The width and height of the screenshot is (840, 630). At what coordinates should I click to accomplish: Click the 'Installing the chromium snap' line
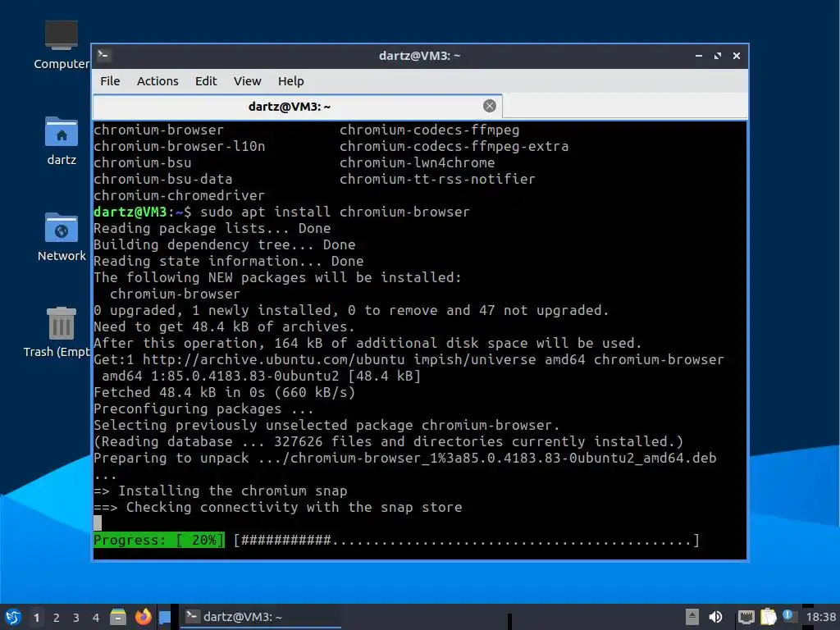coord(220,491)
